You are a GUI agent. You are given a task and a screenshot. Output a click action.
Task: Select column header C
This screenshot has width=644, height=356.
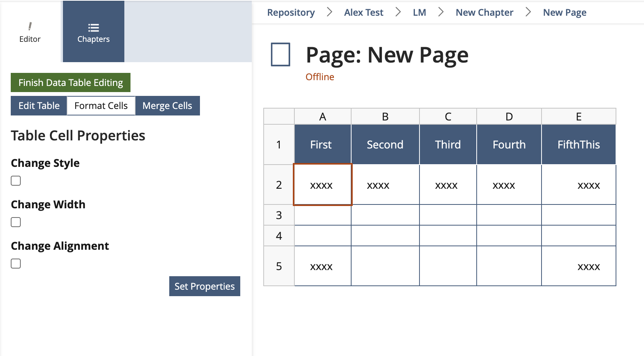pos(448,117)
